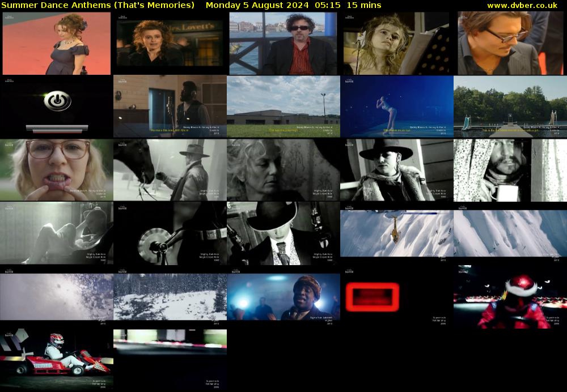Select thumbnail of bearded man at studio microphone
Screen dimensions: 567x392
[x=170, y=106]
